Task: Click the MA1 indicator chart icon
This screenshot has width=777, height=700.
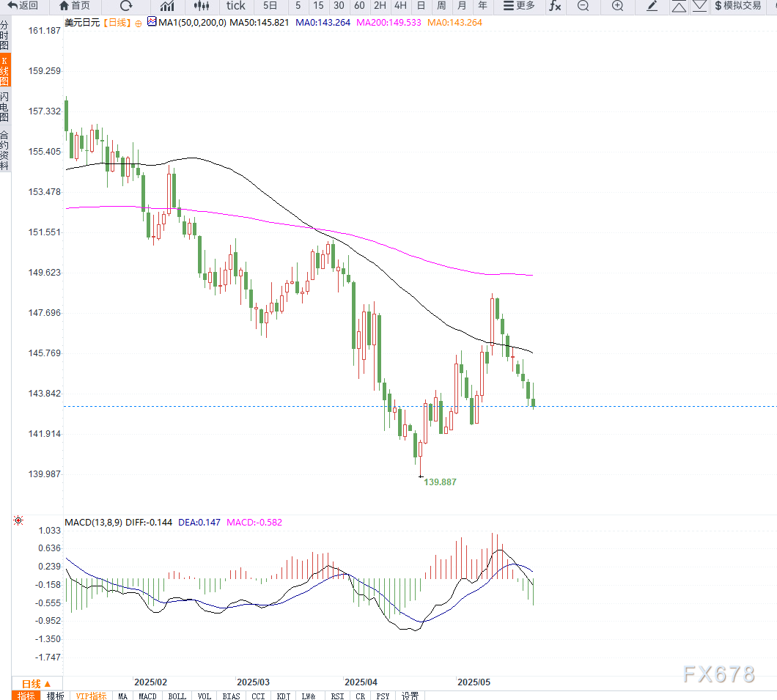Action: [152, 22]
